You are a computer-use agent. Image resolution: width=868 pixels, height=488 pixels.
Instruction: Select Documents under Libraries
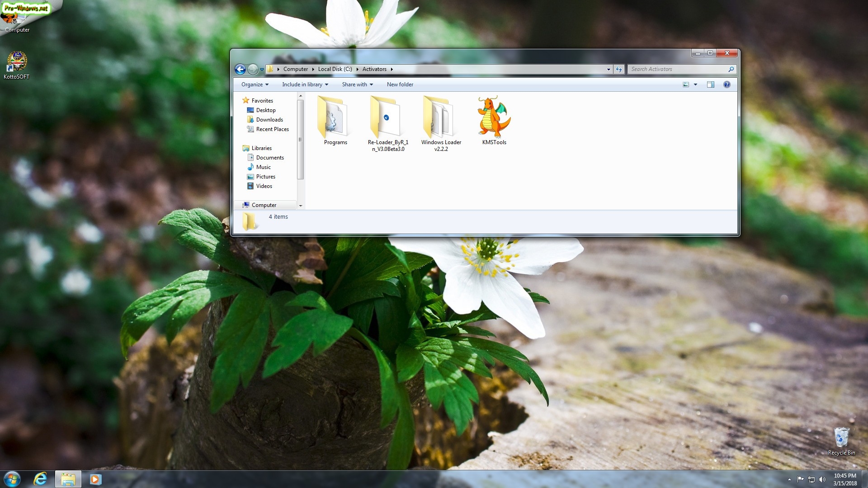(270, 158)
